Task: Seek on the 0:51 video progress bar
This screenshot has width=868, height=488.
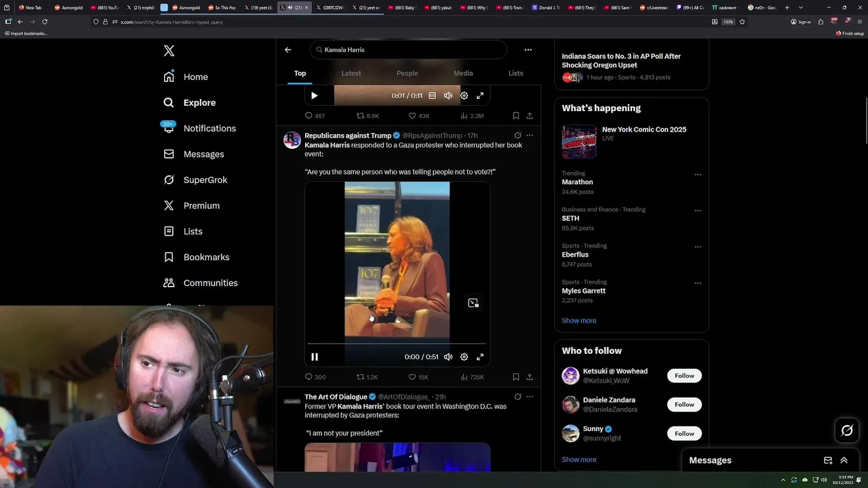Action: pyautogui.click(x=397, y=344)
